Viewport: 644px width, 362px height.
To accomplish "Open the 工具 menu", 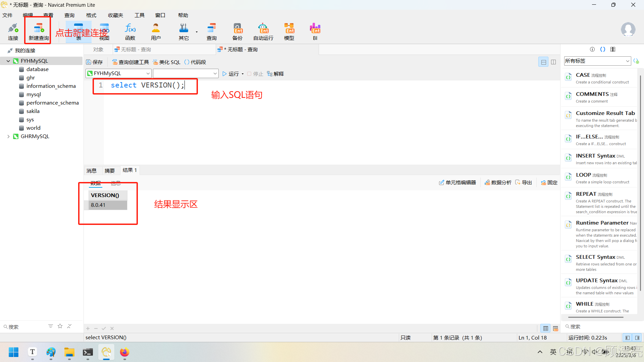I will (139, 15).
